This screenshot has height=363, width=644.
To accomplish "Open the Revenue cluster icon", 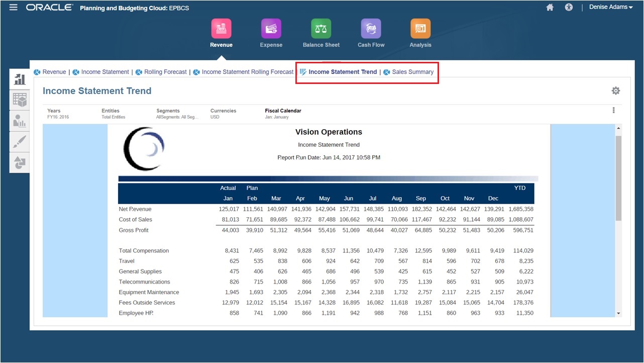I will pos(221,29).
